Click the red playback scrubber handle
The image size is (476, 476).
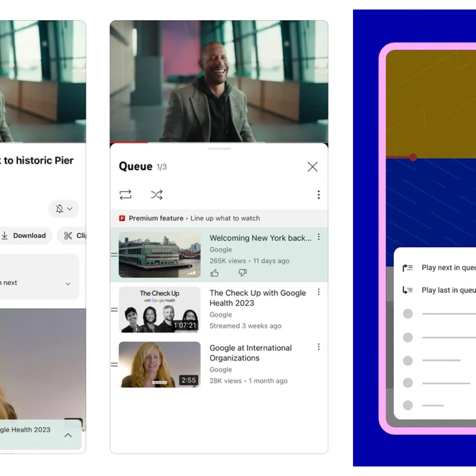pyautogui.click(x=413, y=157)
